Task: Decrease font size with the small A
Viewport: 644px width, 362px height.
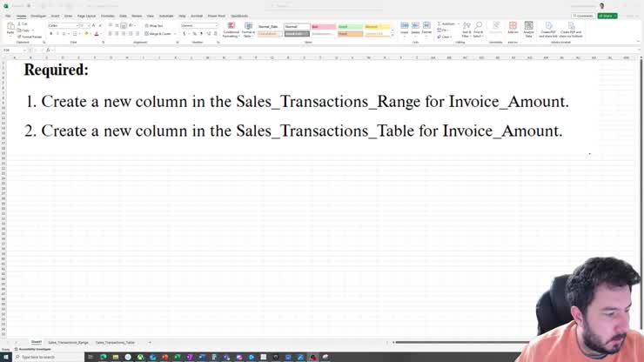Action: (100, 25)
